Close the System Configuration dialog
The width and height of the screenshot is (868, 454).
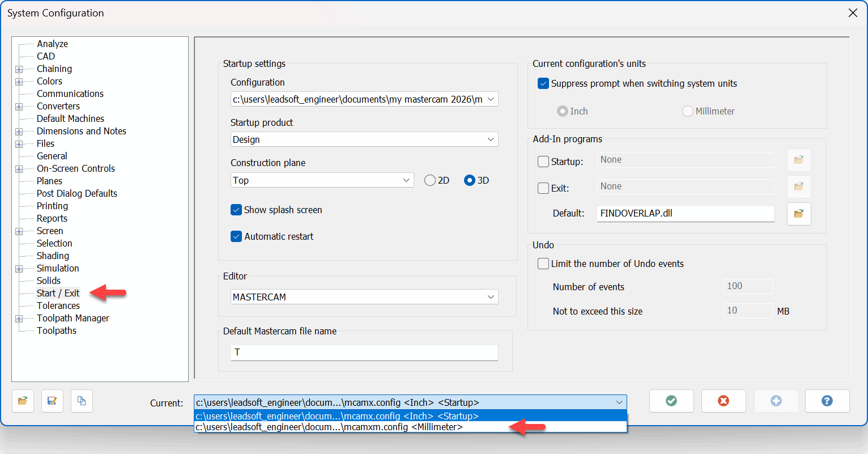853,12
